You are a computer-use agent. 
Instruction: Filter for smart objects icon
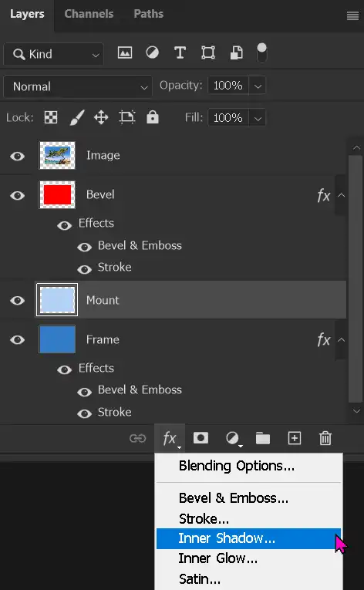237,52
